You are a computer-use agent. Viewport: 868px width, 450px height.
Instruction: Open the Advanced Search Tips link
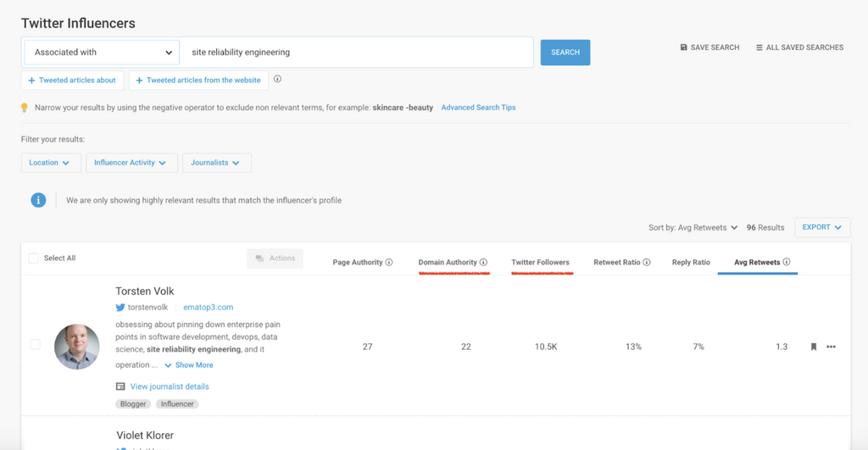pos(478,108)
